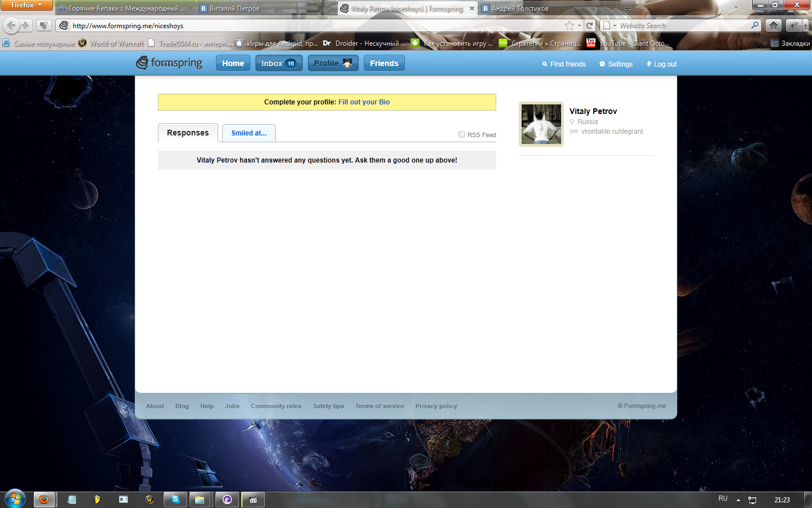Open the Firefox application menu

(x=27, y=5)
